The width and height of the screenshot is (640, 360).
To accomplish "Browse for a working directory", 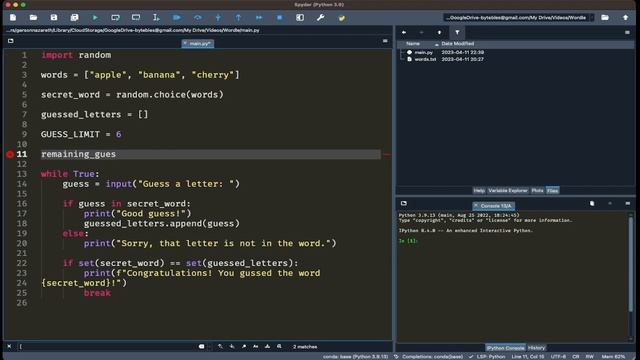I will (x=605, y=18).
